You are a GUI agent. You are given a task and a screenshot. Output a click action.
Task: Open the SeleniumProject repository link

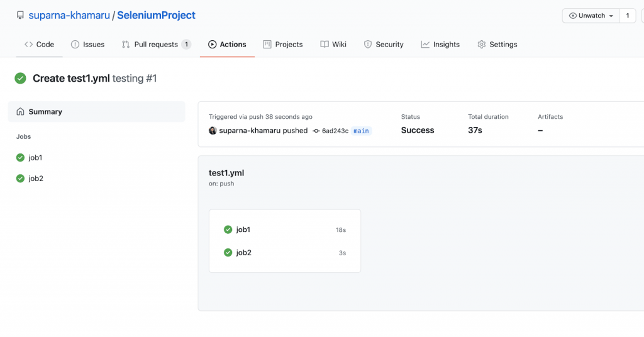pyautogui.click(x=156, y=15)
